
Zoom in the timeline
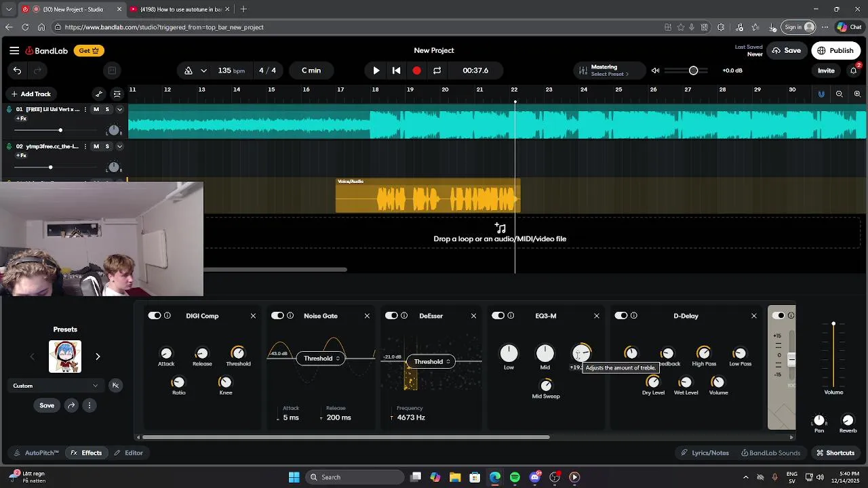857,94
